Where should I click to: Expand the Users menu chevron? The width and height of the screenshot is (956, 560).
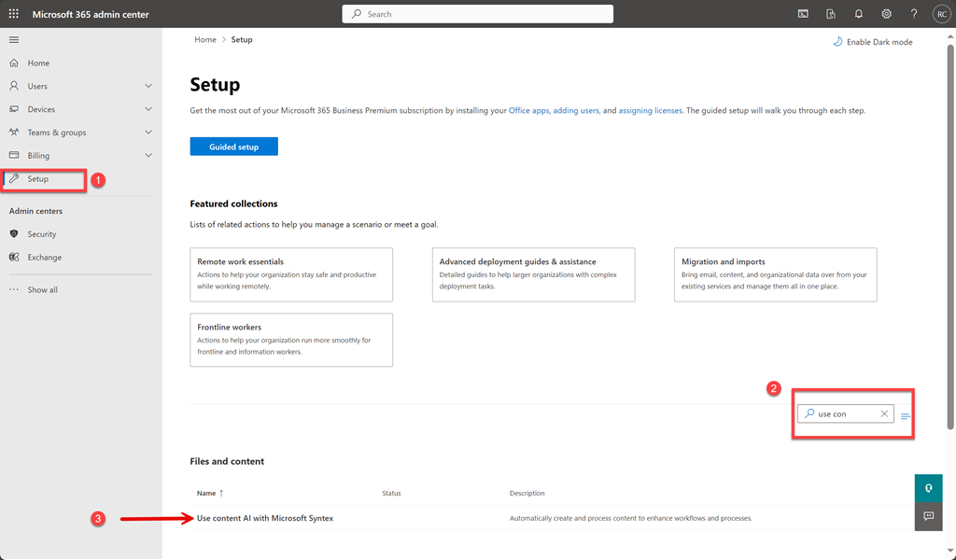click(148, 86)
